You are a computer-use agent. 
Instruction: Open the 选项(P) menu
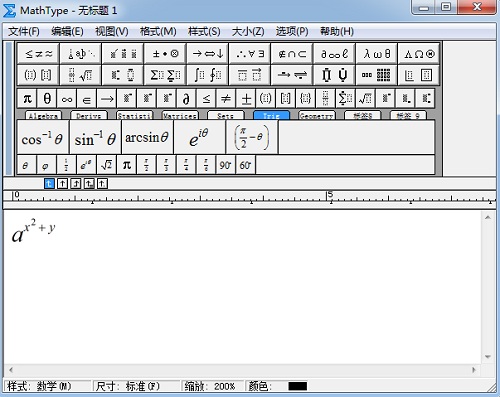[292, 32]
